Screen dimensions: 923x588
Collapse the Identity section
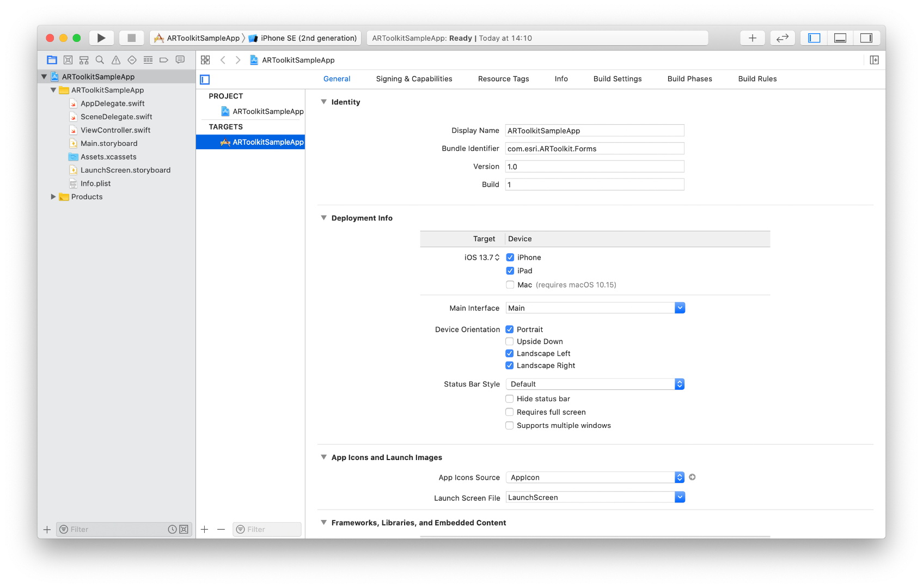[x=324, y=102]
